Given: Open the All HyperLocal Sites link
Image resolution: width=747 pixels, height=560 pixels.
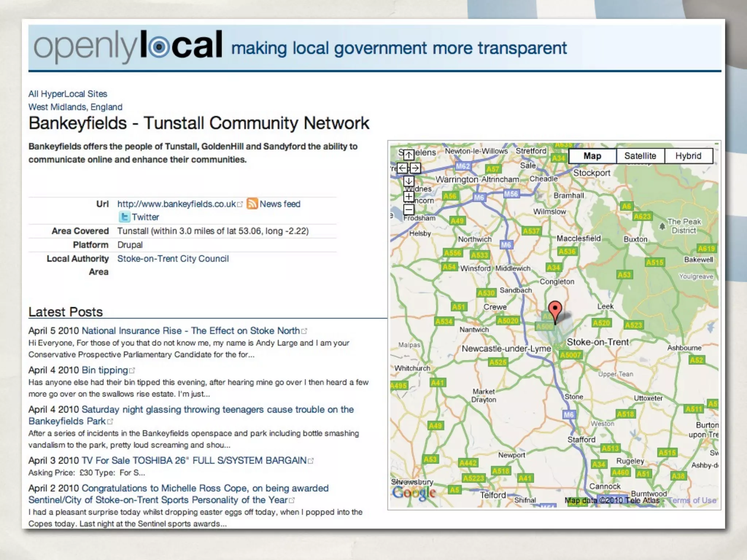Looking at the screenshot, I should coord(68,94).
